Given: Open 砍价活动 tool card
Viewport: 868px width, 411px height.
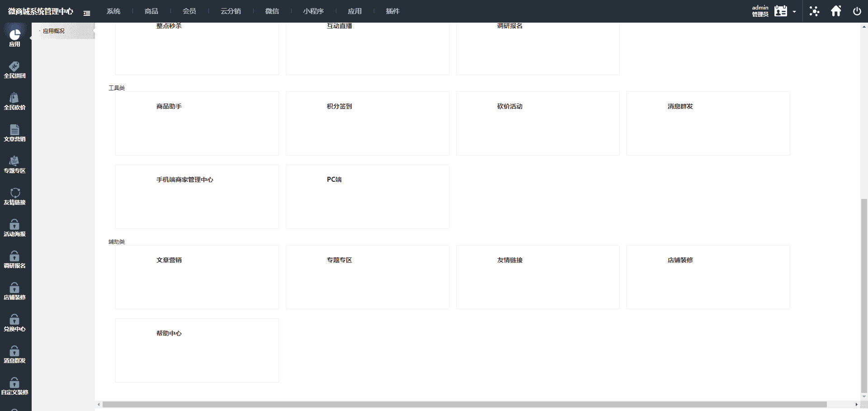Looking at the screenshot, I should coord(538,123).
